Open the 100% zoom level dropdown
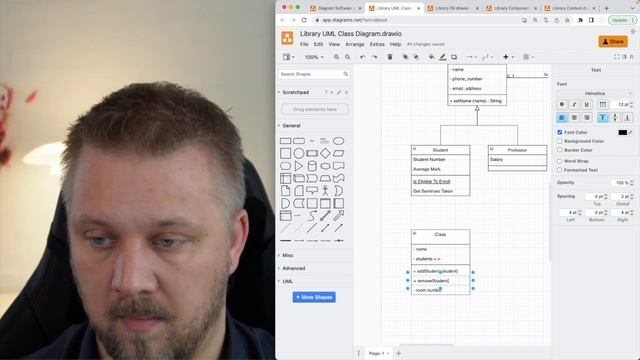Viewport: 640px width, 360px height. (x=314, y=57)
